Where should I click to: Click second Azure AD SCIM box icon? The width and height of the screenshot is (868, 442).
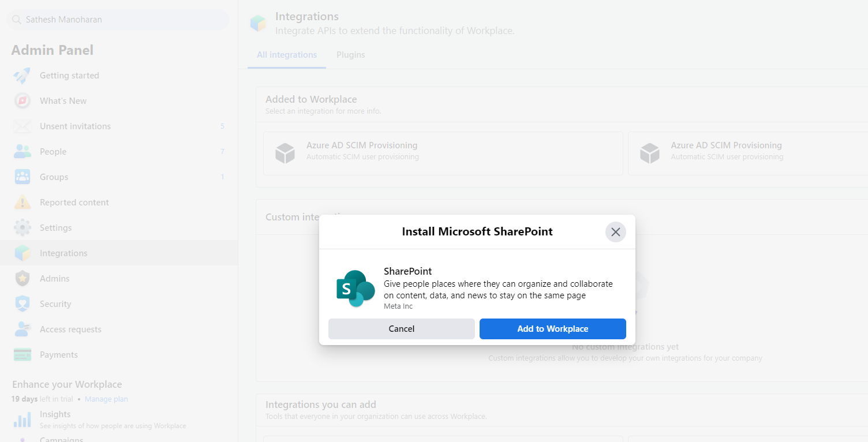[x=650, y=153]
